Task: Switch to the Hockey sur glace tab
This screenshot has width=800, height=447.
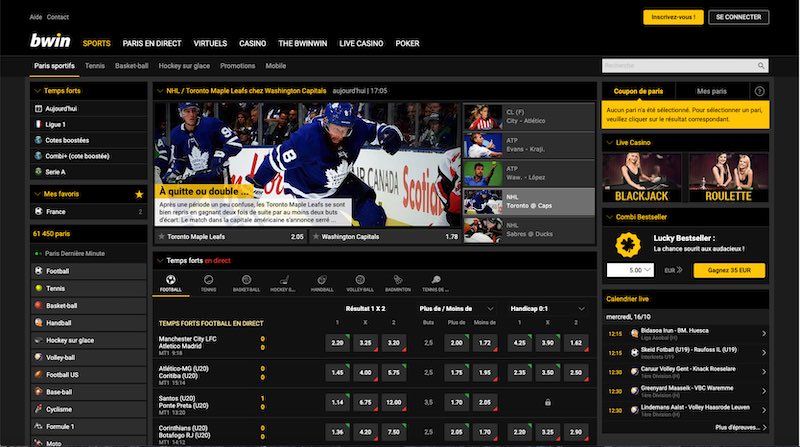Action: click(184, 66)
